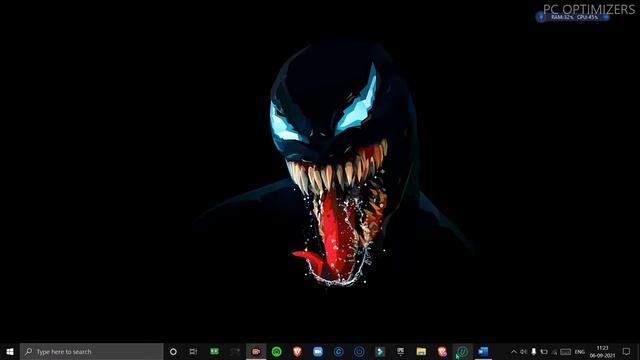The width and height of the screenshot is (640, 360).
Task: Open the green circular app on the taskbar
Action: pos(276,351)
